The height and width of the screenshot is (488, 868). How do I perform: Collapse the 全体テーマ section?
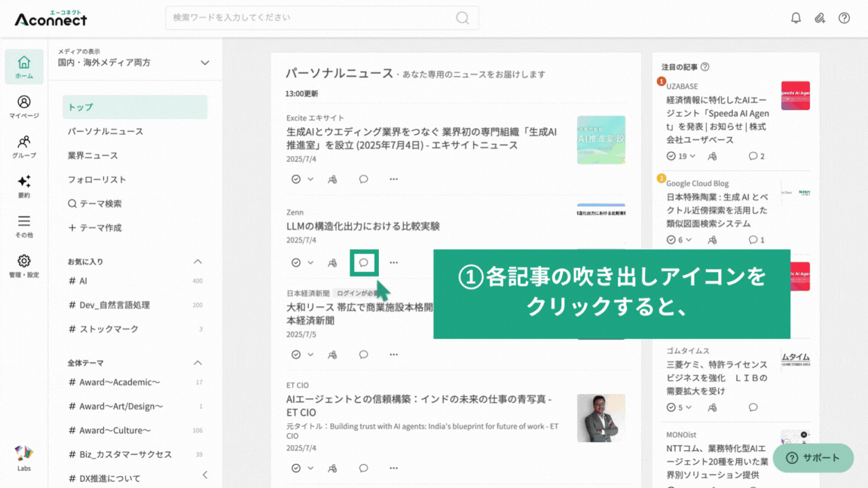(197, 363)
